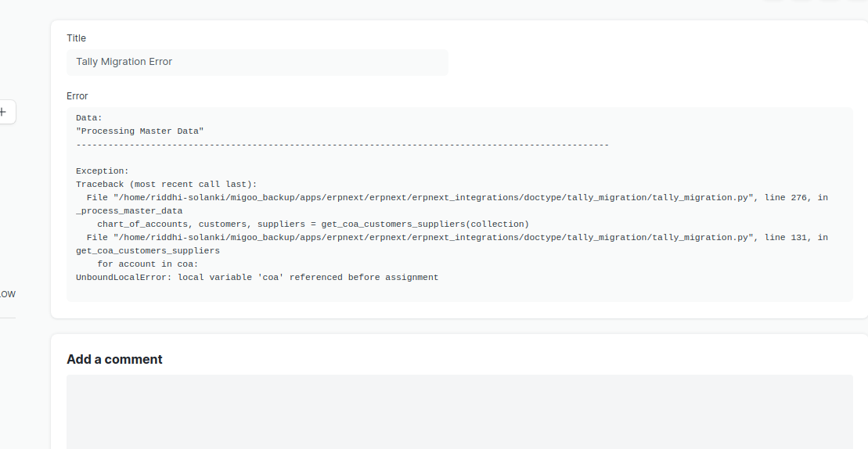Image resolution: width=868 pixels, height=449 pixels.
Task: Click the plus icon button at left edge
Action: coord(3,113)
